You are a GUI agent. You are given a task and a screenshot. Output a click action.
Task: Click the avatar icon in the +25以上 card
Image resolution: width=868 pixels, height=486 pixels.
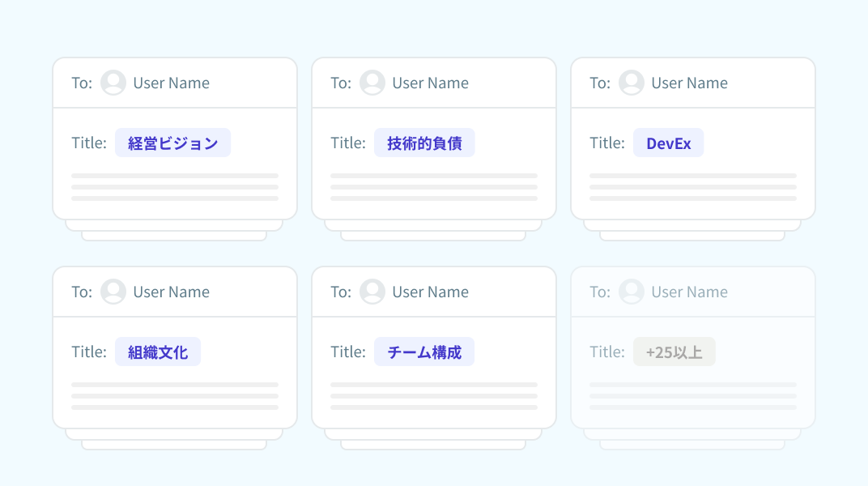pos(631,291)
